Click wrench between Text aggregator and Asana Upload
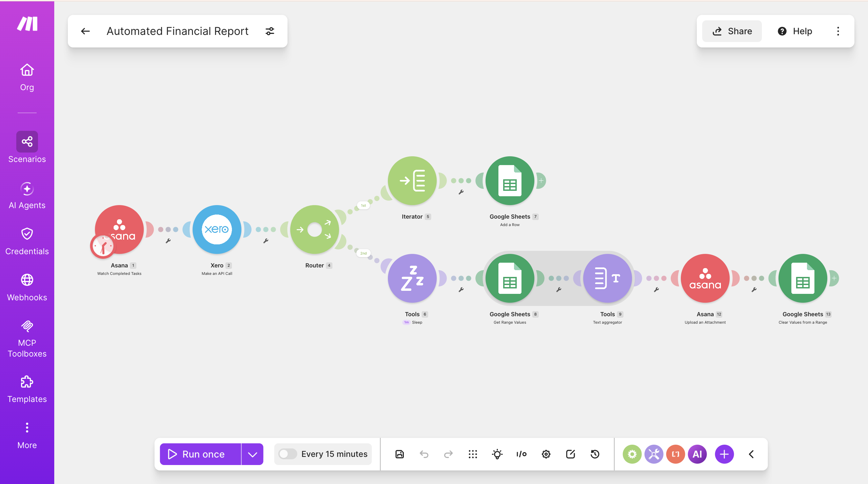This screenshot has height=484, width=868. tap(656, 289)
